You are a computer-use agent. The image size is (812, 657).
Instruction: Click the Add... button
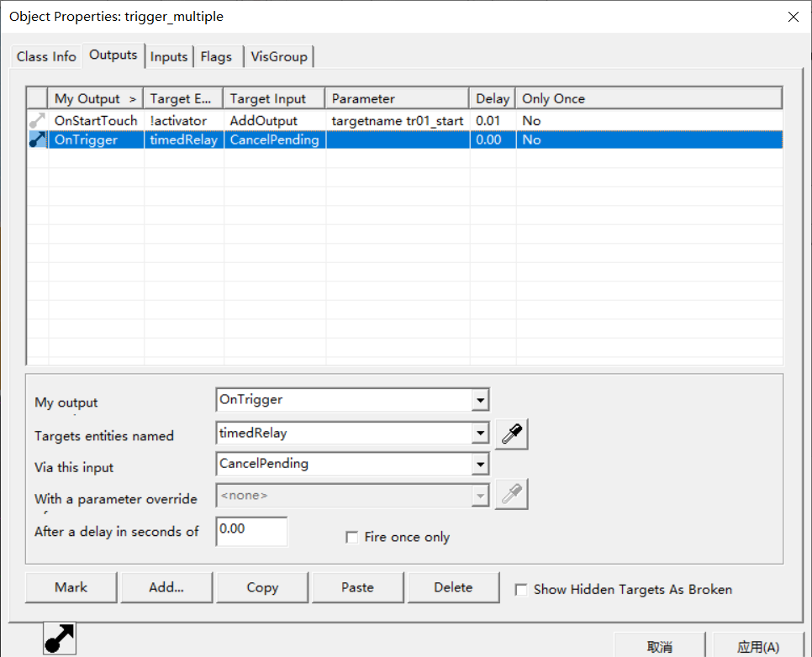click(x=166, y=587)
